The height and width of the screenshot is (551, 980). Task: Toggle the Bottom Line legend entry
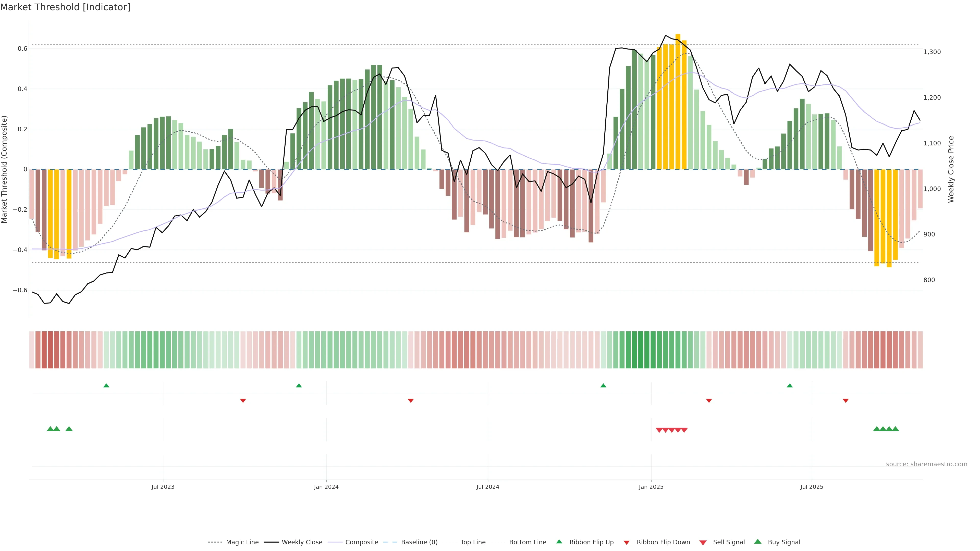pyautogui.click(x=527, y=542)
